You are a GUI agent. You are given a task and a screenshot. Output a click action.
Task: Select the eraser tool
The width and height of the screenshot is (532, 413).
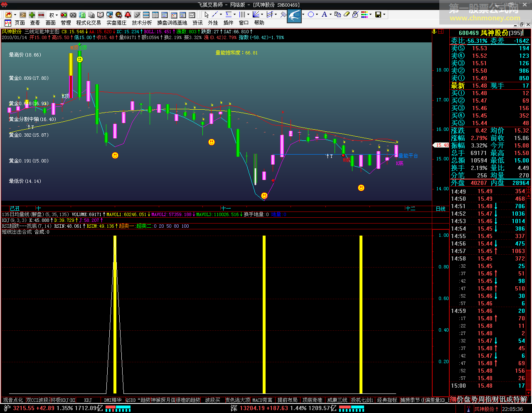(x=346, y=15)
